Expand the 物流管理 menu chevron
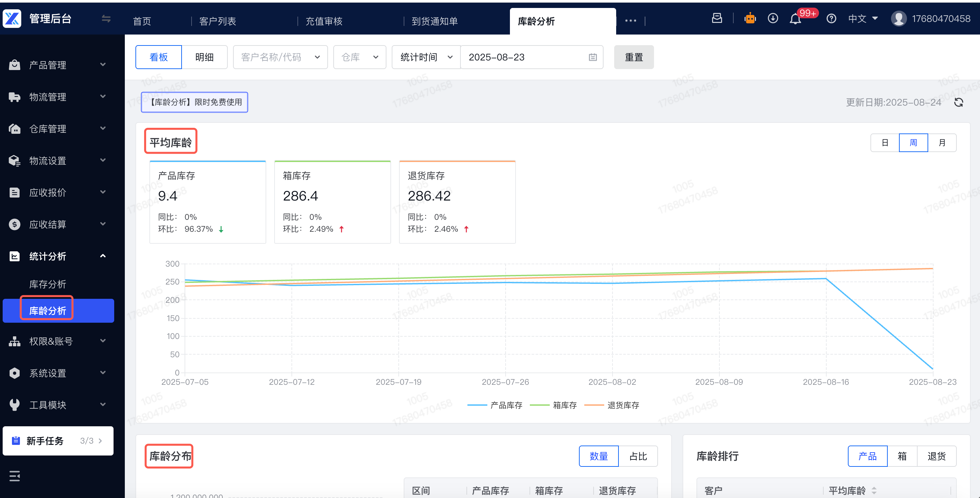 click(x=103, y=97)
